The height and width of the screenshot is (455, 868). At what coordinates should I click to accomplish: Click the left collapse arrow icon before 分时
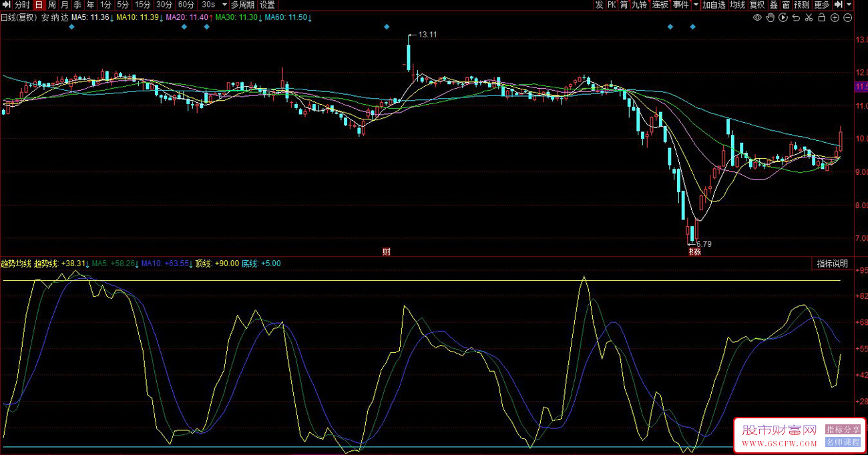[7, 5]
